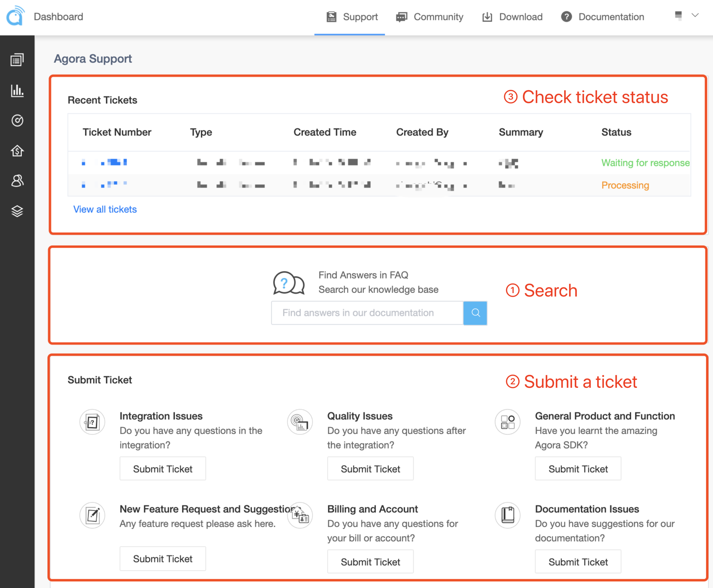
Task: Submit Ticket for Documentation Issues
Action: (578, 562)
